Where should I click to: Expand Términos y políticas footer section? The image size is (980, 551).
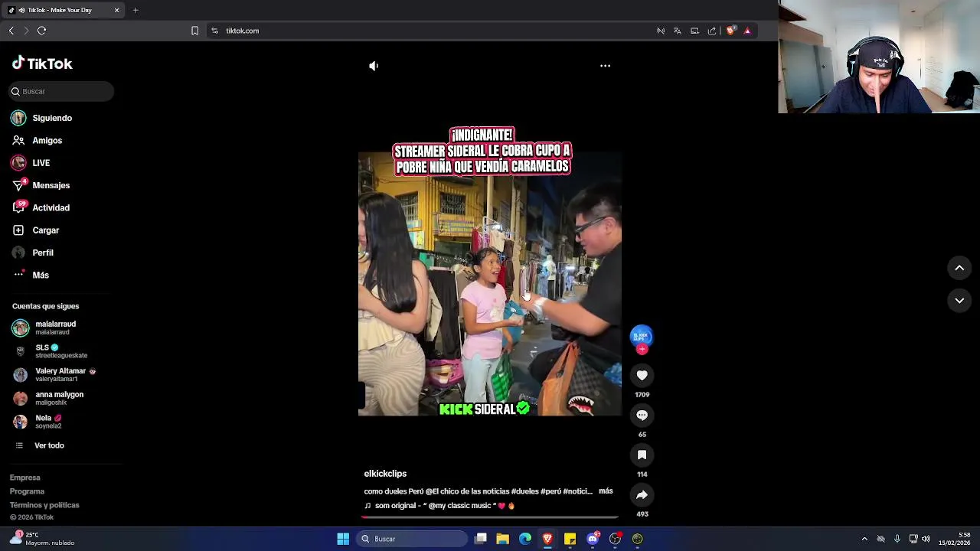pyautogui.click(x=44, y=505)
